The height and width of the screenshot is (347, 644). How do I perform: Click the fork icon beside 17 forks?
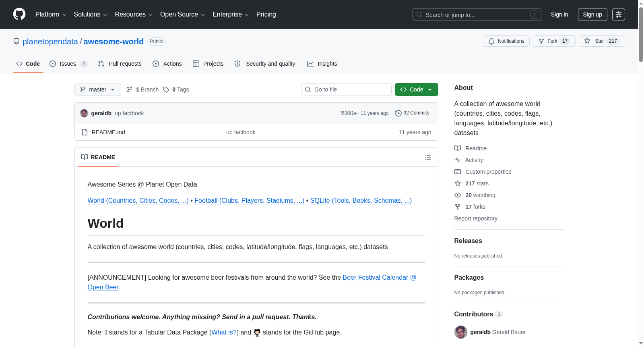[x=458, y=207]
